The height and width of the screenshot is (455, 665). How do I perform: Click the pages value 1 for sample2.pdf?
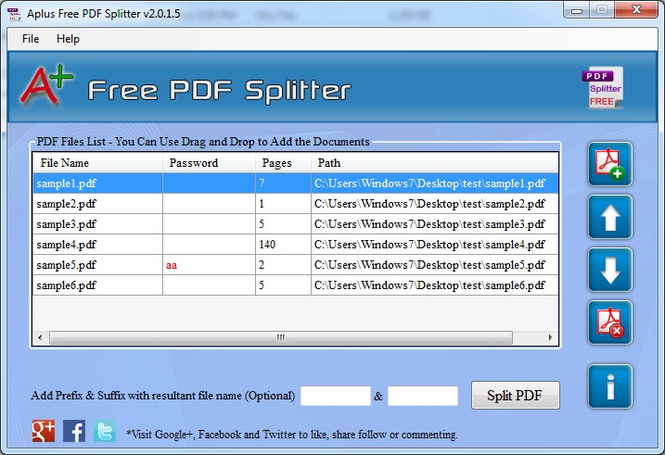[x=283, y=204]
